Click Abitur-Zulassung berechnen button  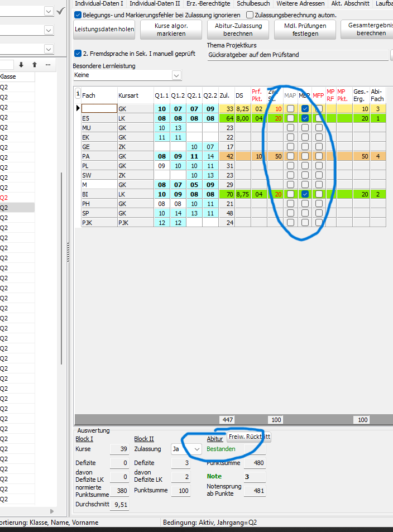point(238,30)
